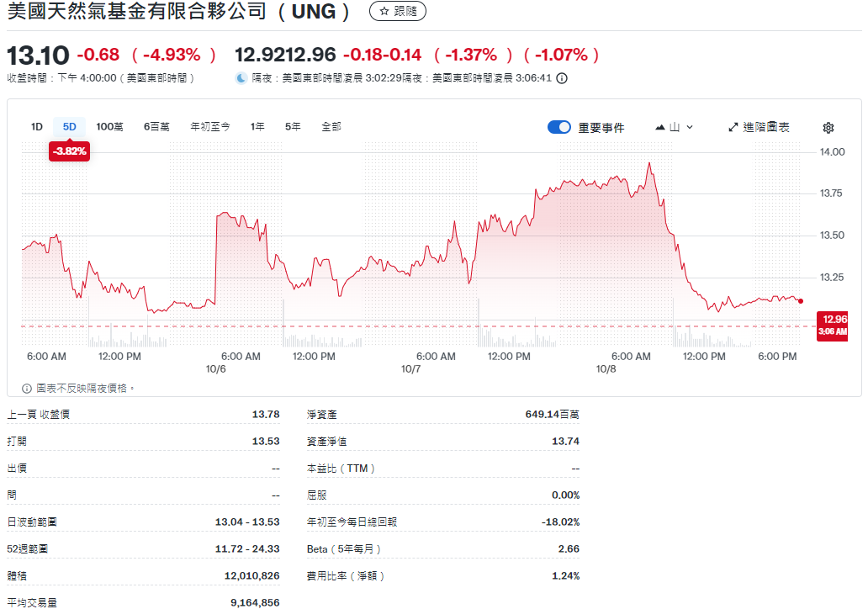Select the 全部 time range
Viewport: 868px width, 609px height.
click(x=331, y=127)
